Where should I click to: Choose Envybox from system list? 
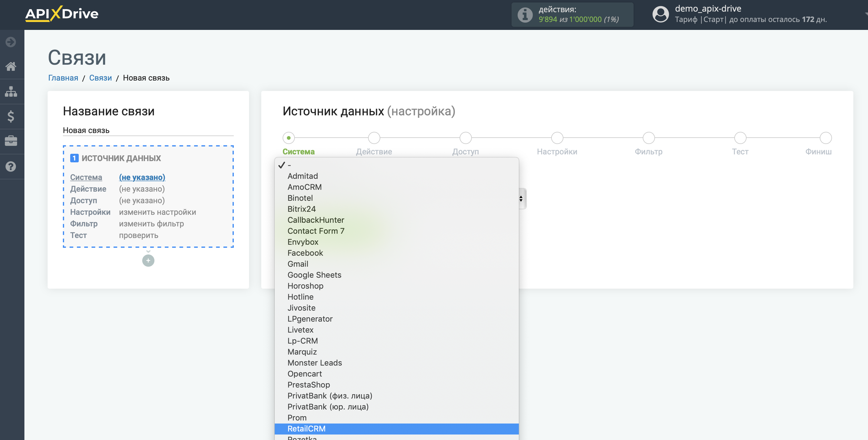pyautogui.click(x=396, y=242)
